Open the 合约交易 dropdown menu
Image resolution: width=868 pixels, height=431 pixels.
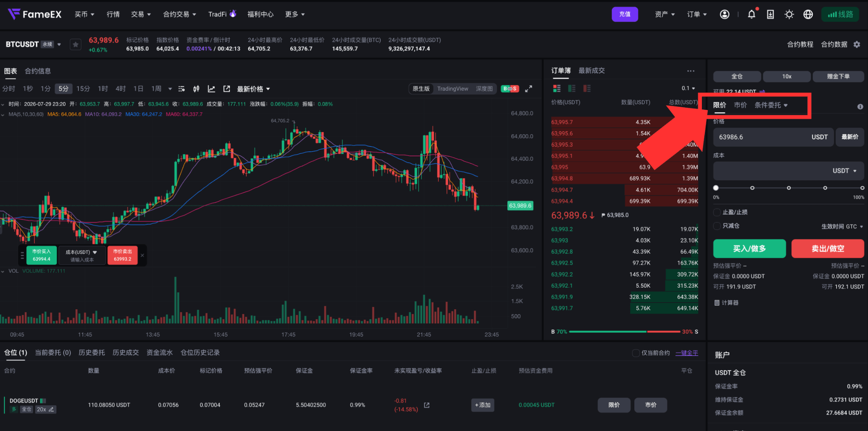(x=180, y=14)
